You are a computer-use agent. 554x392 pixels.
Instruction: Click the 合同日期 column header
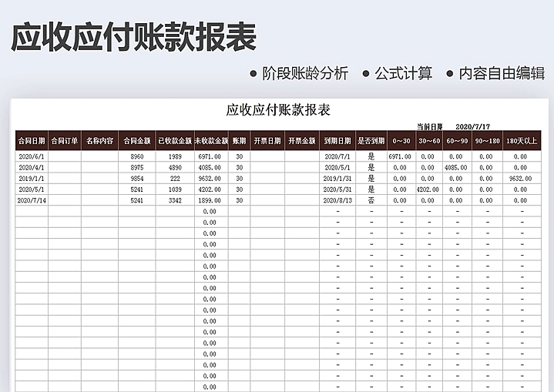coord(31,141)
